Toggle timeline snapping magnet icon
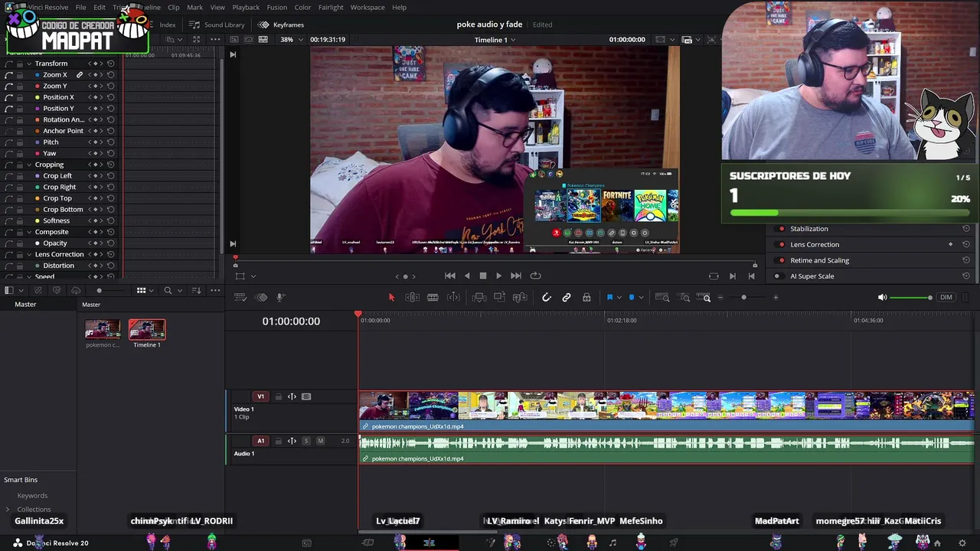Screen dimensions: 980x551 pos(546,297)
